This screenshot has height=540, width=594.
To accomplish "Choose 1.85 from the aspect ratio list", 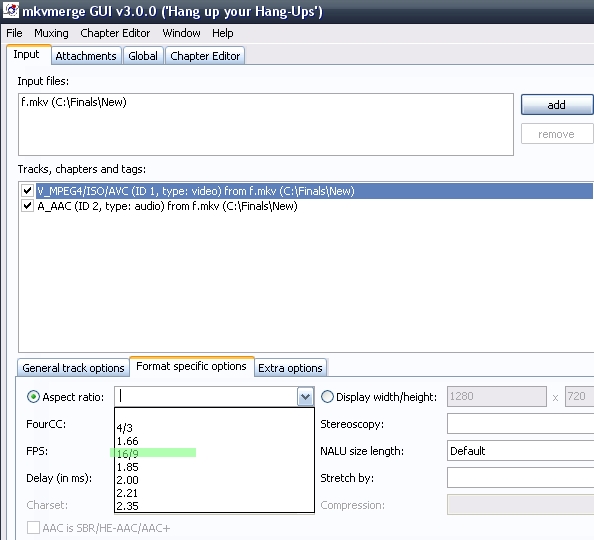I will coord(214,467).
